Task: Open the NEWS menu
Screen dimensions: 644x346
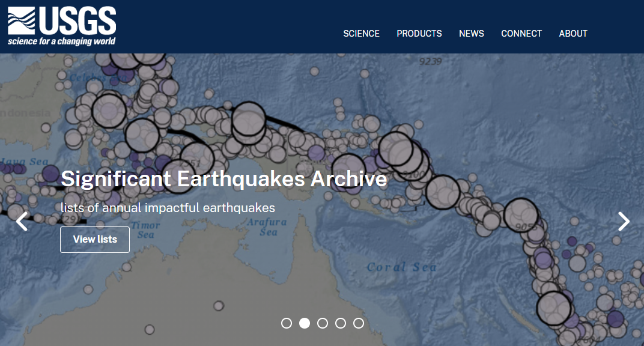Action: pos(472,34)
